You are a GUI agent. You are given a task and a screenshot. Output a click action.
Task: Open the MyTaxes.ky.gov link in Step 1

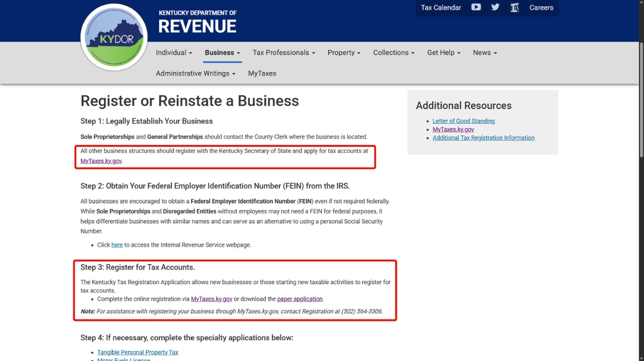tap(101, 160)
